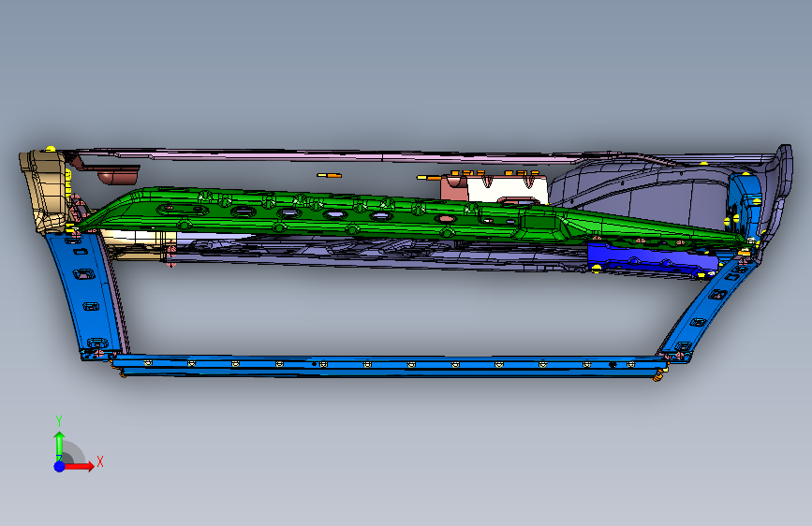The width and height of the screenshot is (812, 526).
Task: Click the Y label on the axis triad
Action: (59, 421)
